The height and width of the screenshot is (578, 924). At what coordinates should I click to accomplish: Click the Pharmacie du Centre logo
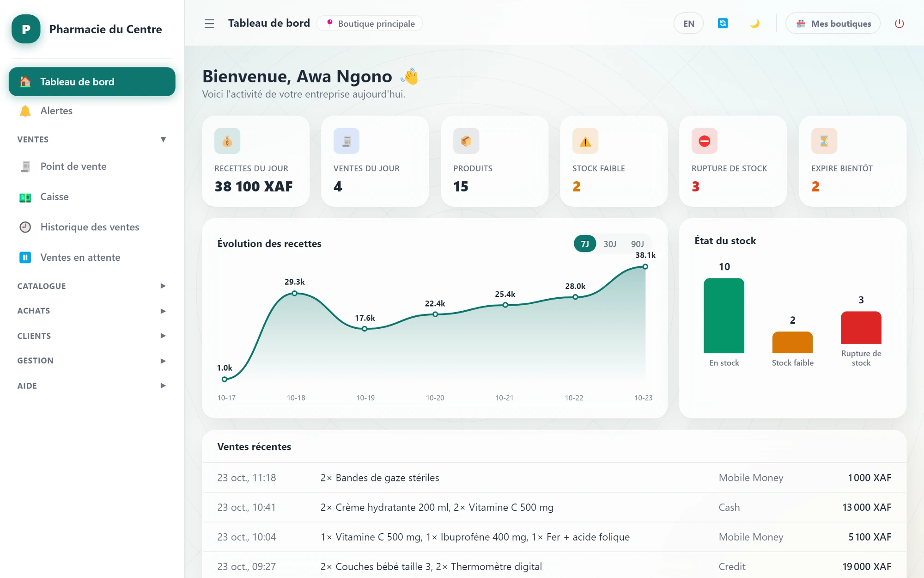[x=26, y=29]
